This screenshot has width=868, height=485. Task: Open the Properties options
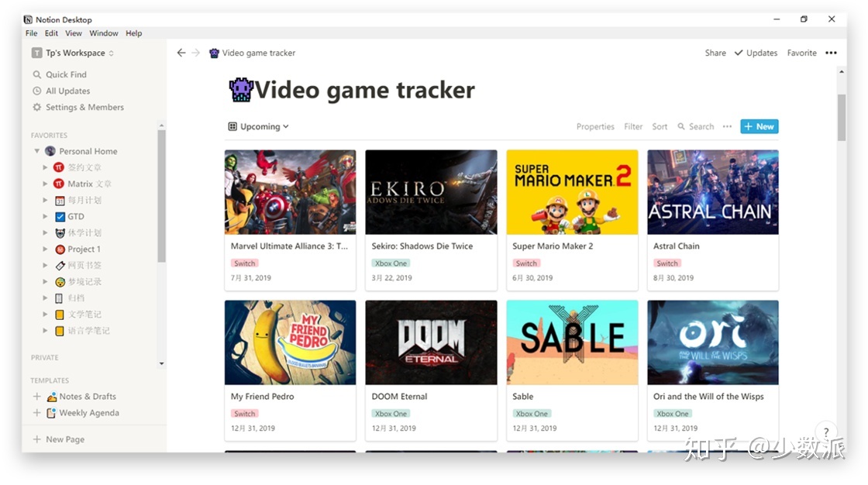pos(595,126)
